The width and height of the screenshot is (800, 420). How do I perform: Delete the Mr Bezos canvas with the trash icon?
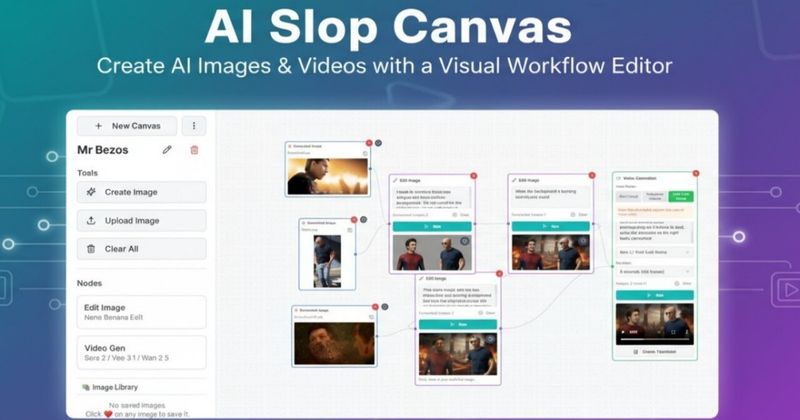(x=194, y=150)
